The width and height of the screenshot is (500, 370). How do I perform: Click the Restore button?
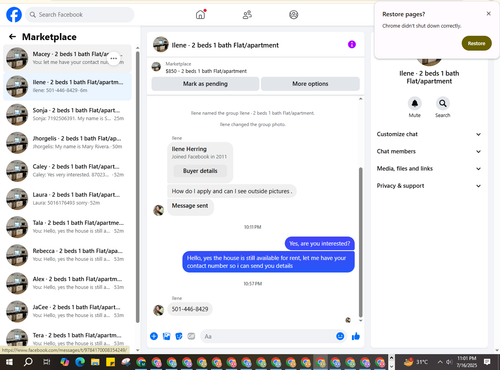476,43
